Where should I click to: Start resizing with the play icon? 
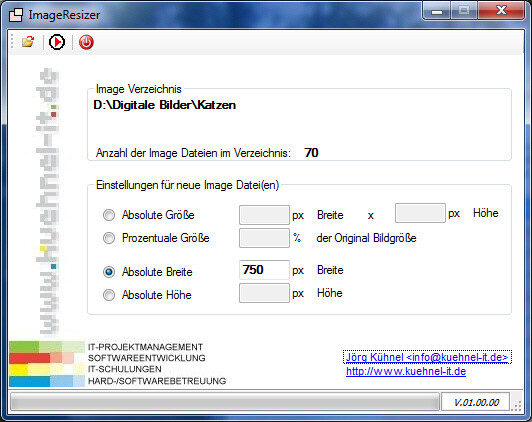tap(57, 42)
